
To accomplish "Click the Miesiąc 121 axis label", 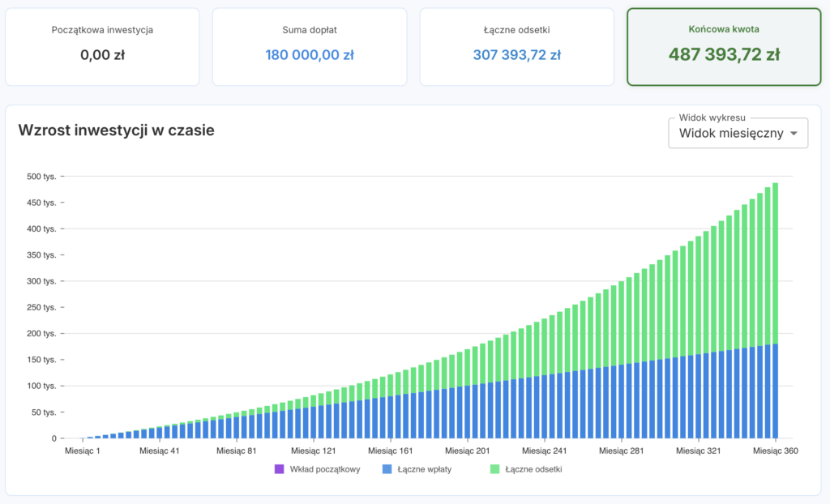I will point(314,451).
